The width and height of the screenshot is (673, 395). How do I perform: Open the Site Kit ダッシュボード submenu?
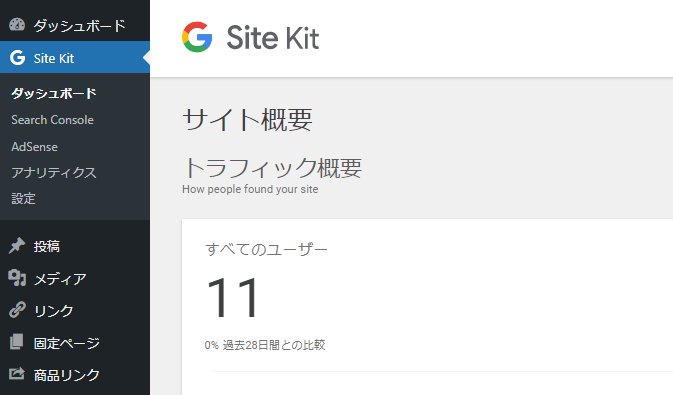[54, 93]
